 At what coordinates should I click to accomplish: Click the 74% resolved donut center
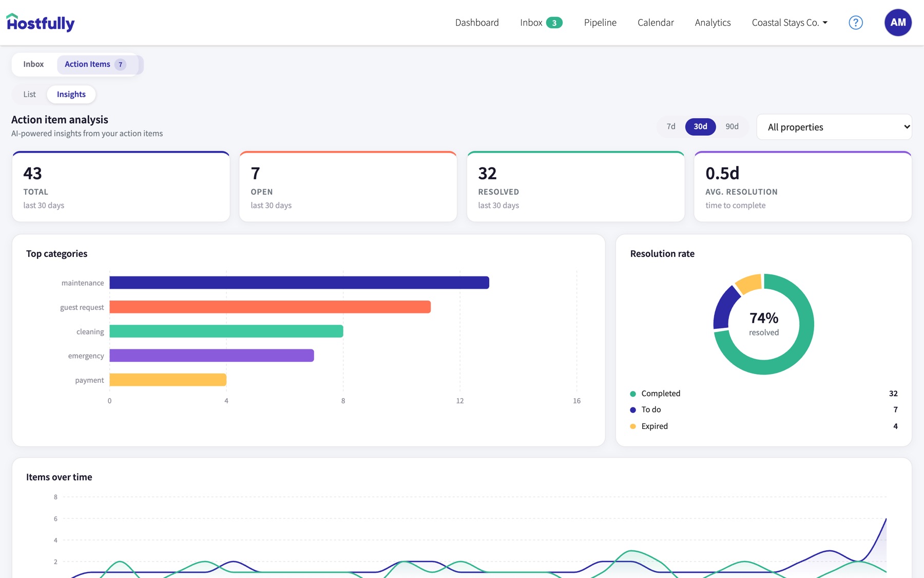pos(764,324)
